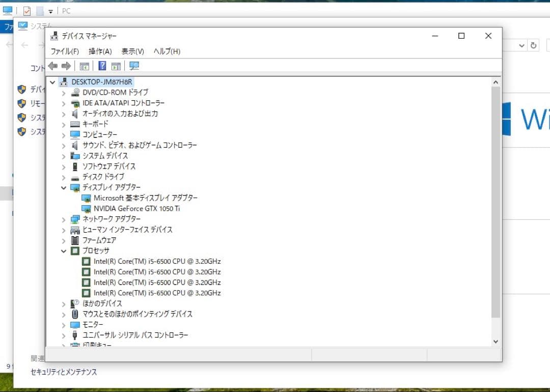Toggle the console tree pane toolbar icon
The image size is (550, 392).
84,66
